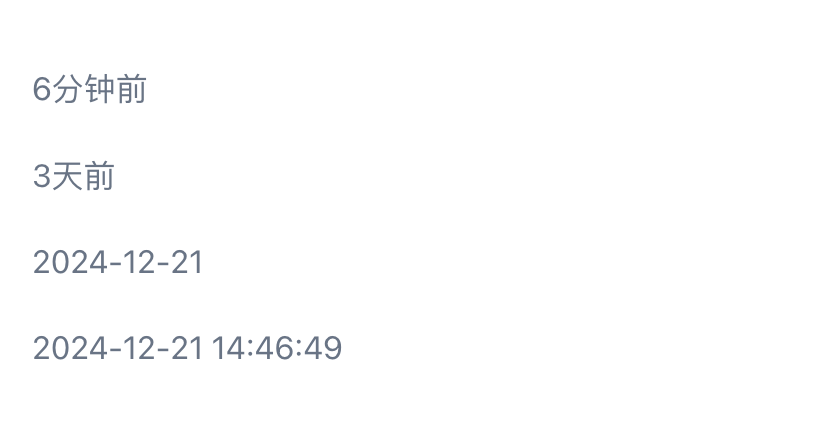Click "分钟" characters in the first line

pyautogui.click(x=83, y=89)
